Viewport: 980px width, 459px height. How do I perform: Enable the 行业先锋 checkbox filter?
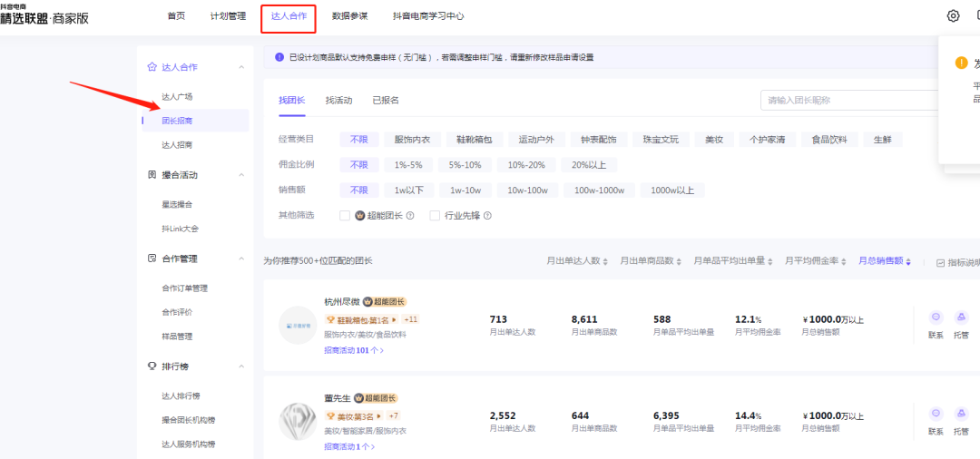(435, 216)
